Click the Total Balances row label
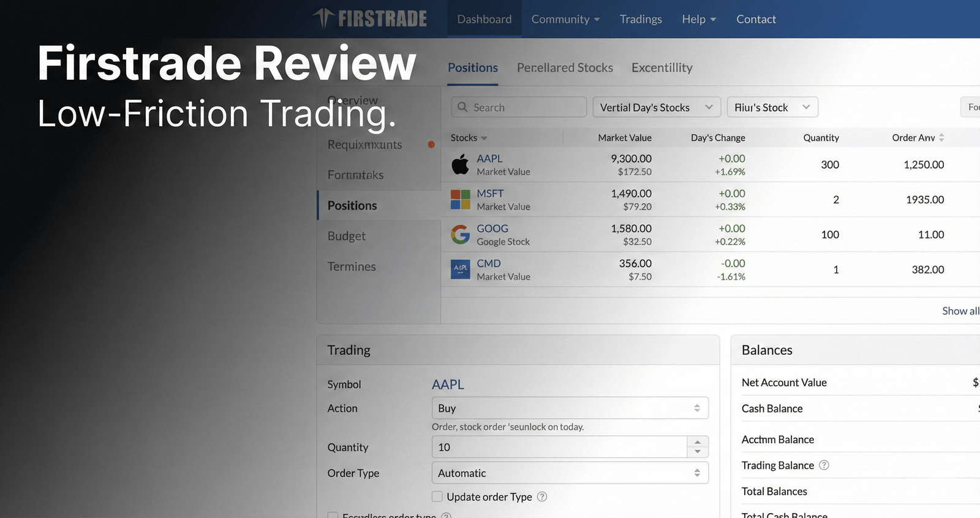The height and width of the screenshot is (518, 980). (774, 491)
